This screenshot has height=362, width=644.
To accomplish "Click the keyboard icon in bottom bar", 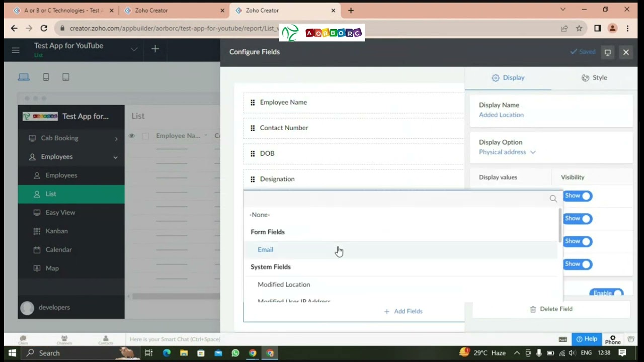I will coord(563,339).
